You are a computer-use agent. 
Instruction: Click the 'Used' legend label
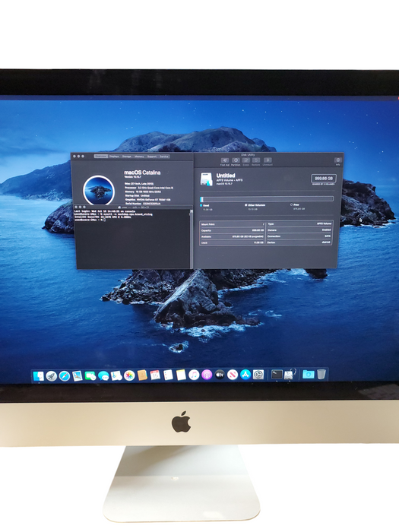[x=206, y=206]
